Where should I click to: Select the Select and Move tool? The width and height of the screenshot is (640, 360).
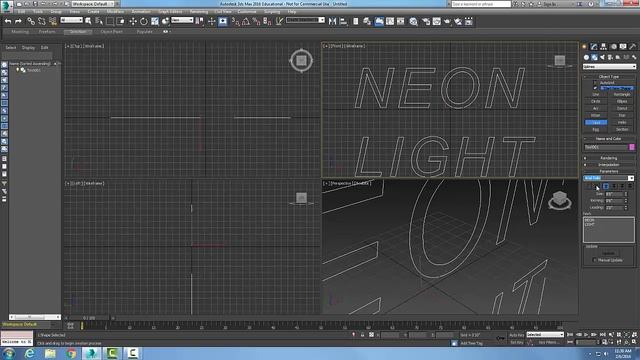[x=133, y=21]
